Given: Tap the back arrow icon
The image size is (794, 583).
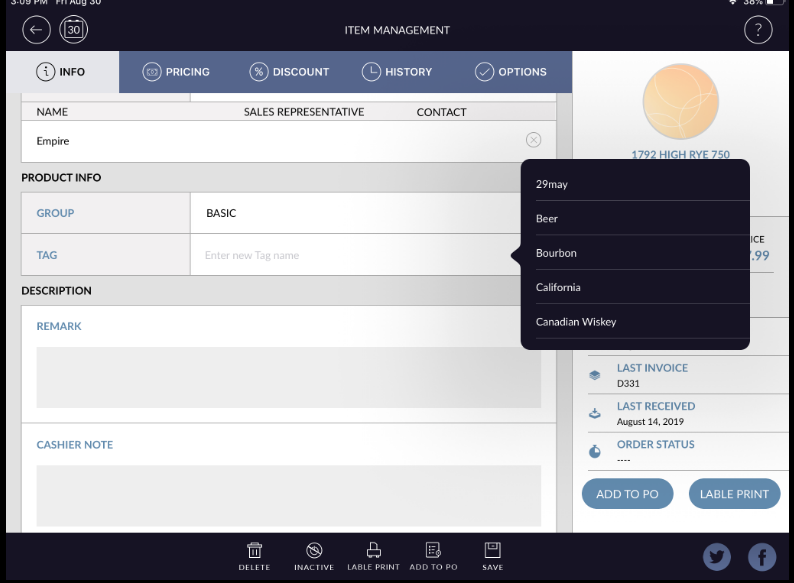Looking at the screenshot, I should [36, 30].
